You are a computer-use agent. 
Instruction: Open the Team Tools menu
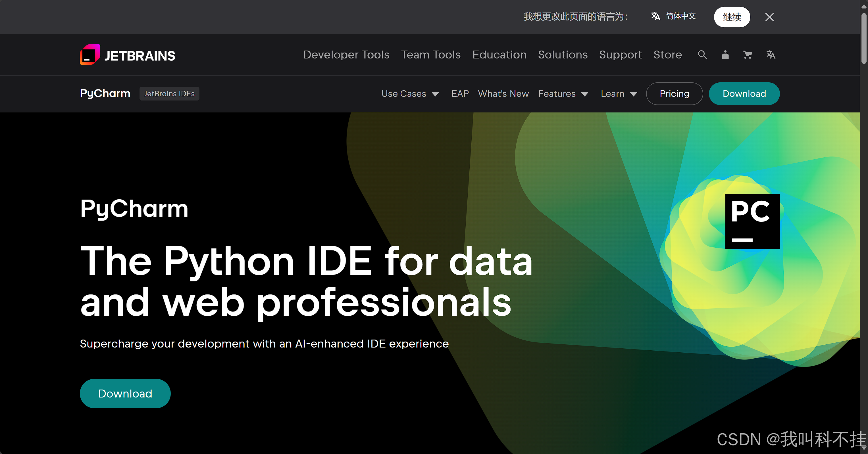click(x=430, y=55)
